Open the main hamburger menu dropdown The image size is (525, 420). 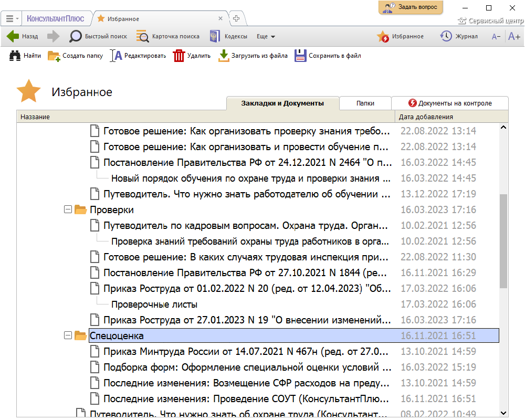coord(13,18)
